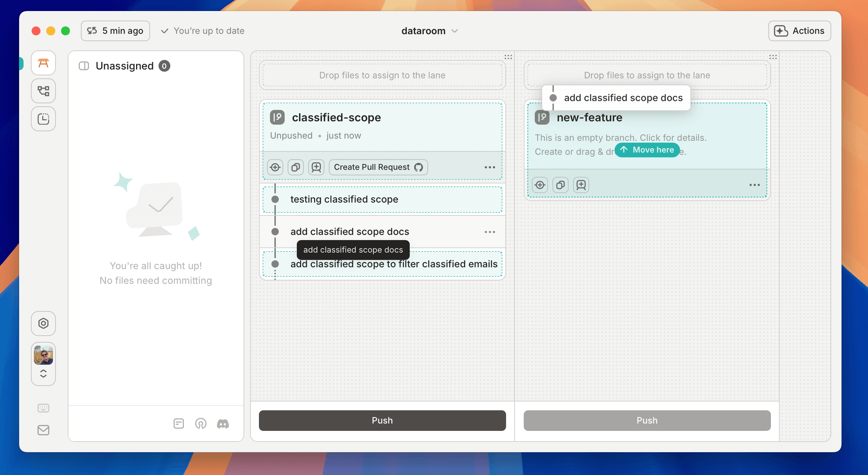Click the Discord icon in footer
The height and width of the screenshot is (475, 868).
click(223, 424)
